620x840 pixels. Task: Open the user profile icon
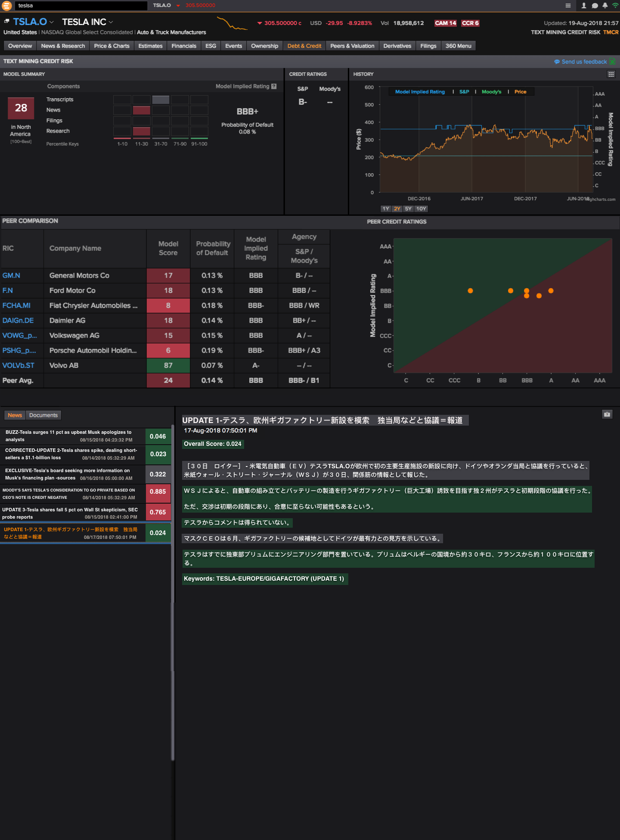(x=584, y=6)
